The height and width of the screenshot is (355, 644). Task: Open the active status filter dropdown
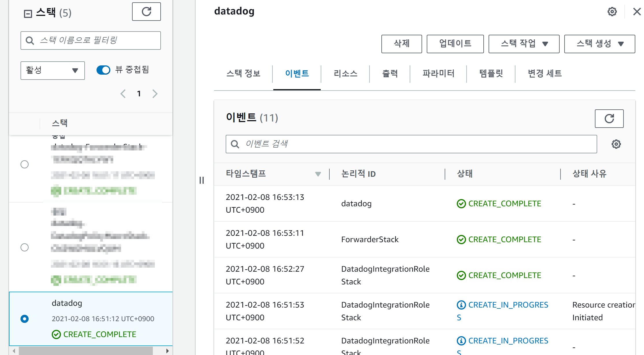coord(53,70)
